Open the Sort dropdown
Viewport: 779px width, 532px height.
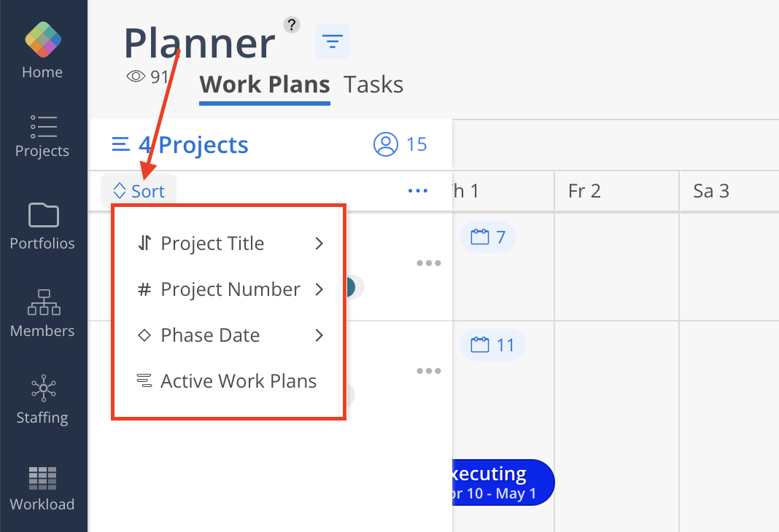pos(139,191)
